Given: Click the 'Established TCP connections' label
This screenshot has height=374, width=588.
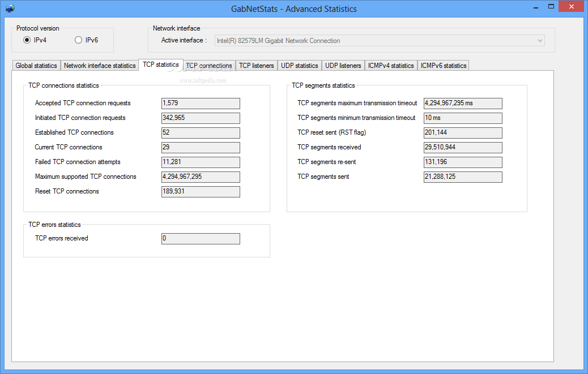Looking at the screenshot, I should [74, 132].
